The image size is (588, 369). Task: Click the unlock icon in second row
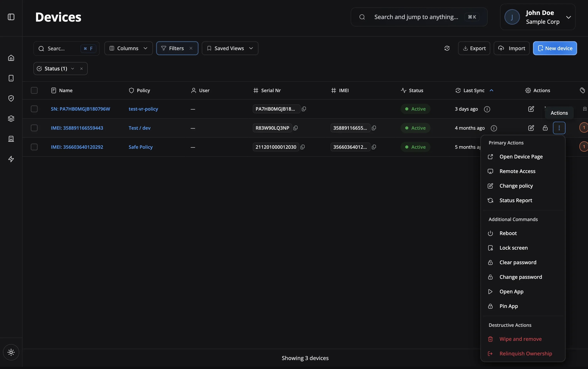545,128
